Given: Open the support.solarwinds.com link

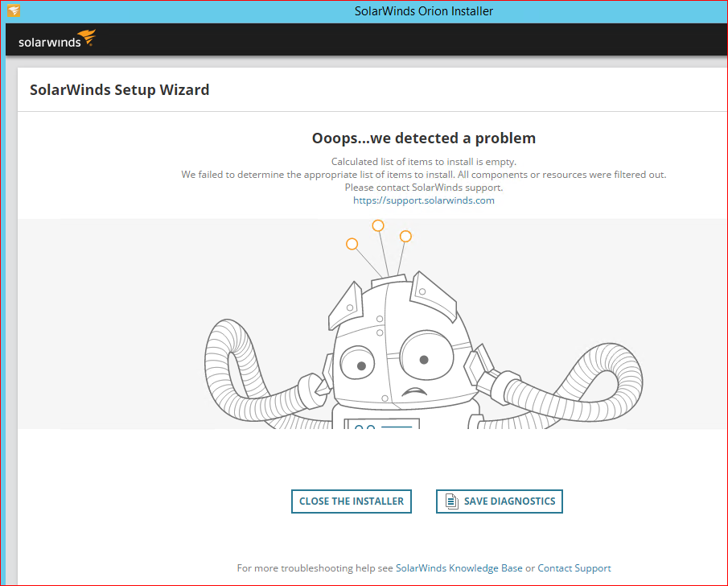Looking at the screenshot, I should [x=424, y=200].
